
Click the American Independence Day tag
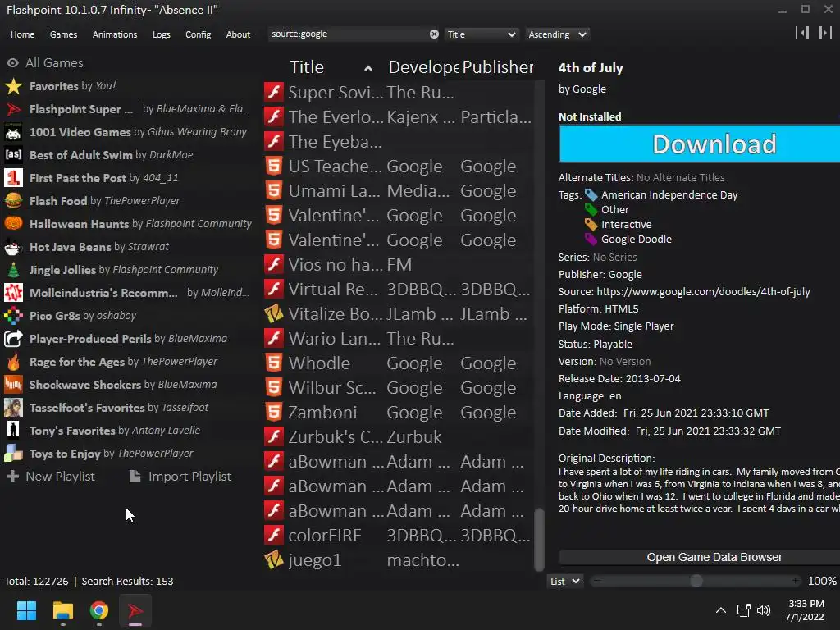coord(669,195)
